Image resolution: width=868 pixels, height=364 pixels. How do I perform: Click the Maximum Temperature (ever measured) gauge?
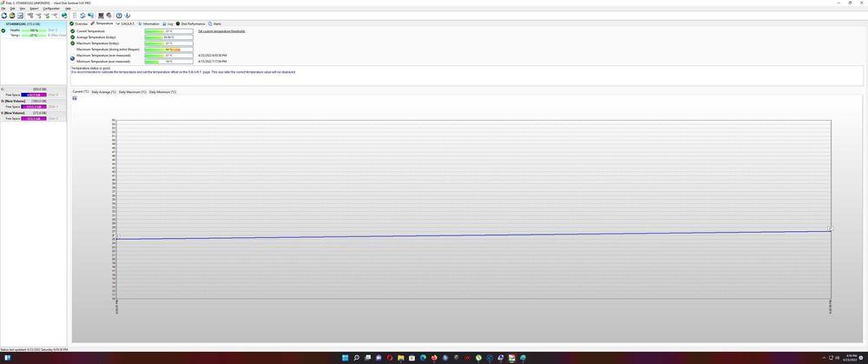(169, 56)
